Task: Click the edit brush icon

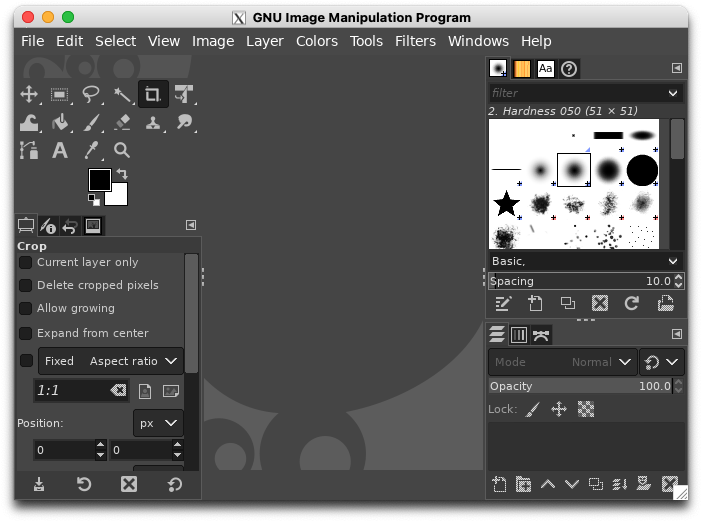Action: click(503, 304)
